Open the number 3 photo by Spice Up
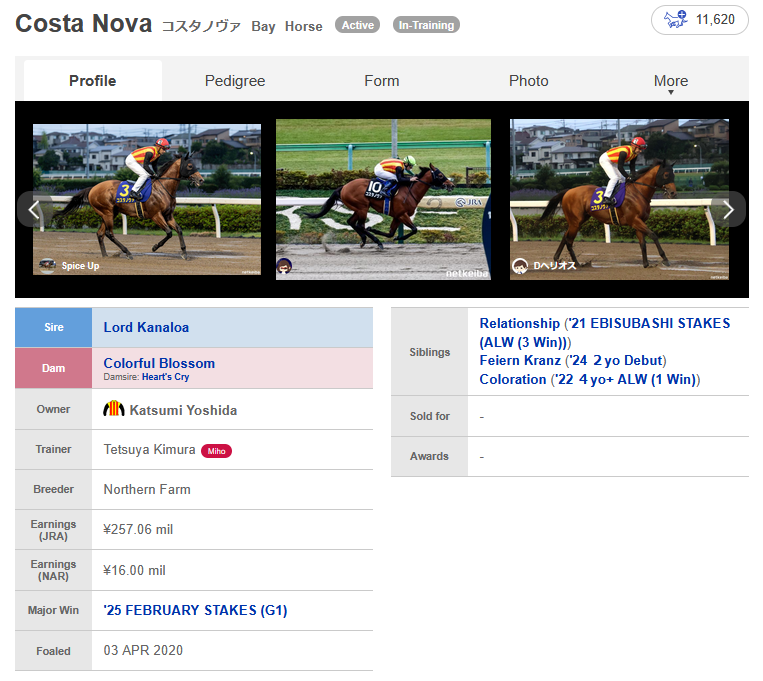The image size is (763, 681). 146,199
